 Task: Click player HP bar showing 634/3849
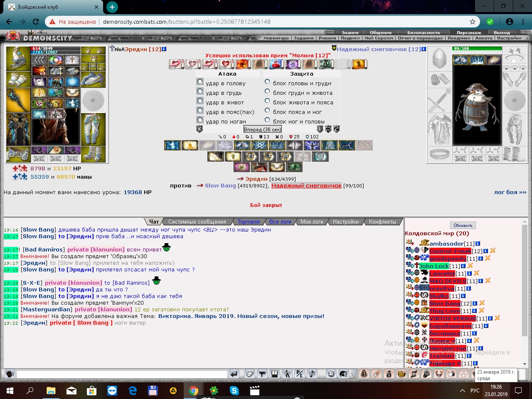(56, 49)
